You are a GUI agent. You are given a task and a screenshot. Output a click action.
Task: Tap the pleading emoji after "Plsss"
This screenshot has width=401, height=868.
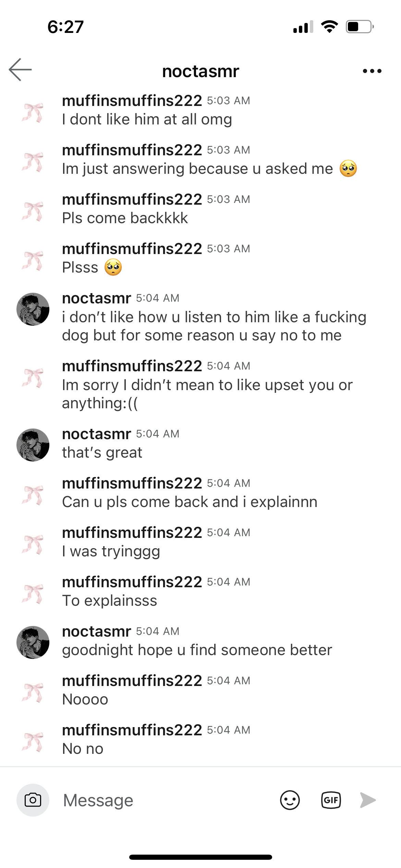click(x=113, y=267)
